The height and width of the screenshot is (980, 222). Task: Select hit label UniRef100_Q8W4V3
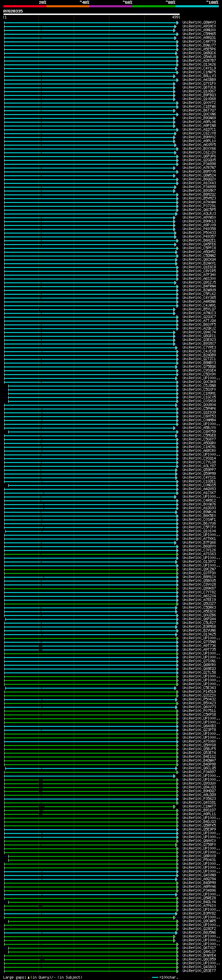[199, 23]
